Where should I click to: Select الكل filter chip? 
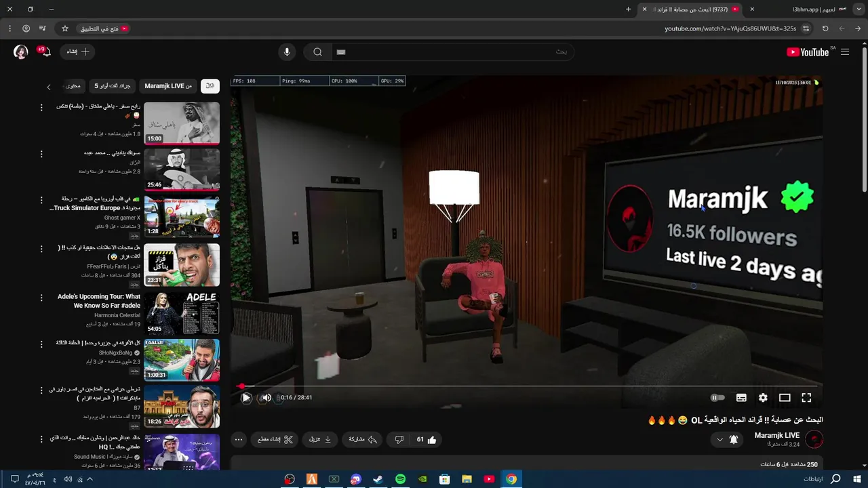click(210, 86)
